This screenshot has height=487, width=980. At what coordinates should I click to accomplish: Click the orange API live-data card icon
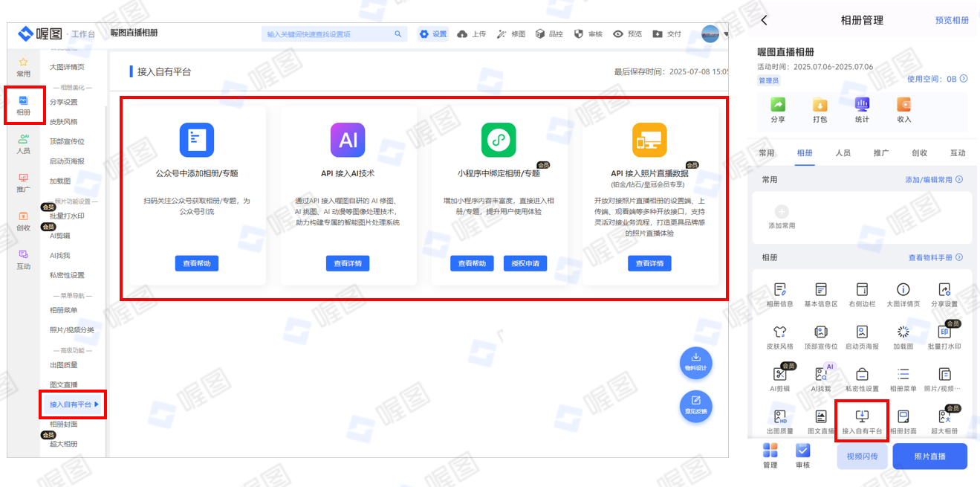pyautogui.click(x=649, y=140)
